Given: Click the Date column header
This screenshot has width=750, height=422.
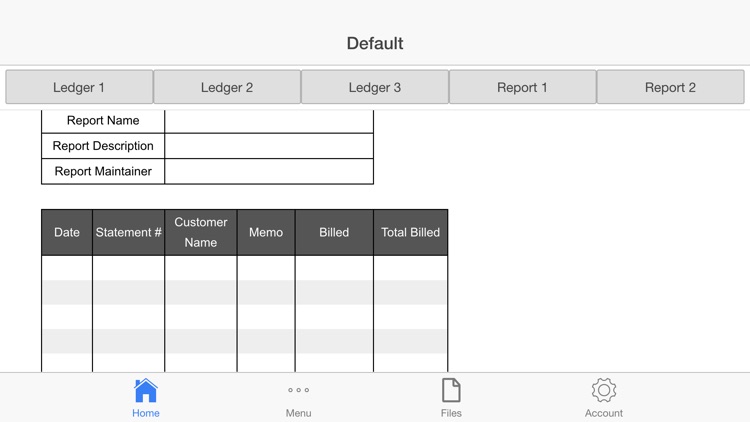Looking at the screenshot, I should click(x=67, y=233).
